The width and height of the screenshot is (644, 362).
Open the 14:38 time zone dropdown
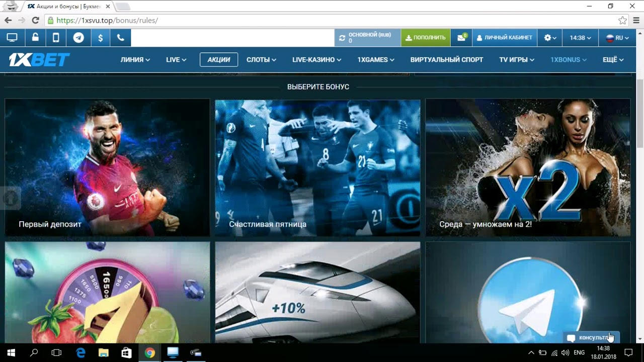point(580,38)
